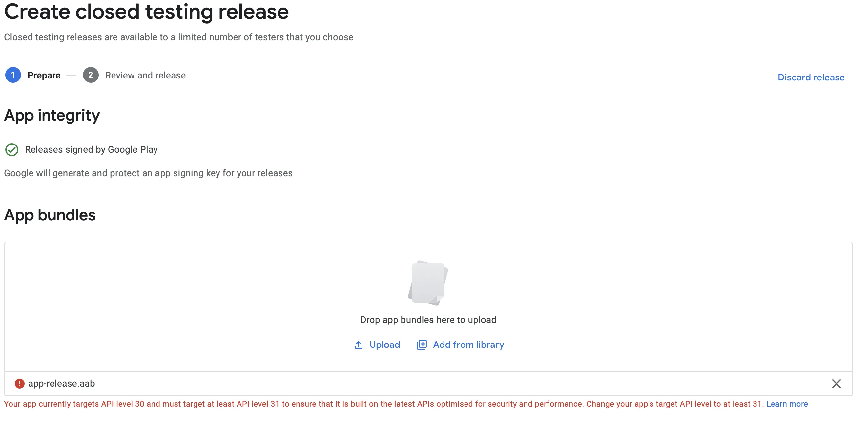Image resolution: width=868 pixels, height=423 pixels.
Task: Select the app-release.aab file row
Action: pos(428,384)
